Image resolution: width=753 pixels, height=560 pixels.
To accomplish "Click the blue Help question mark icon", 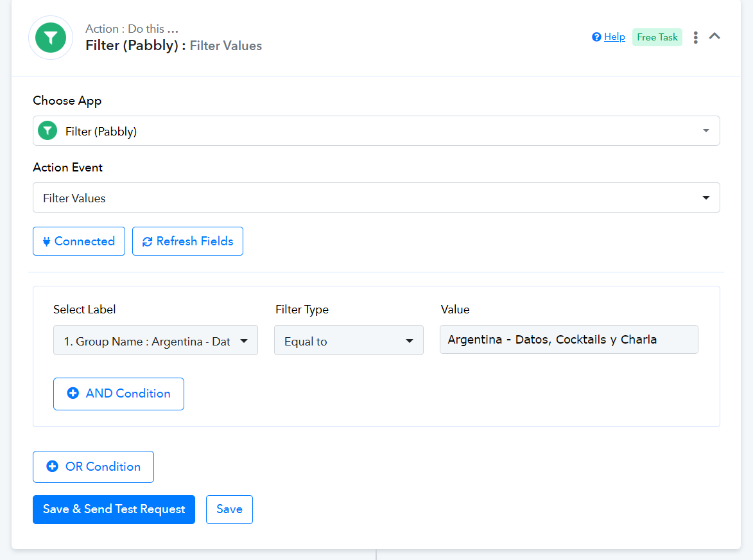I will click(x=596, y=37).
